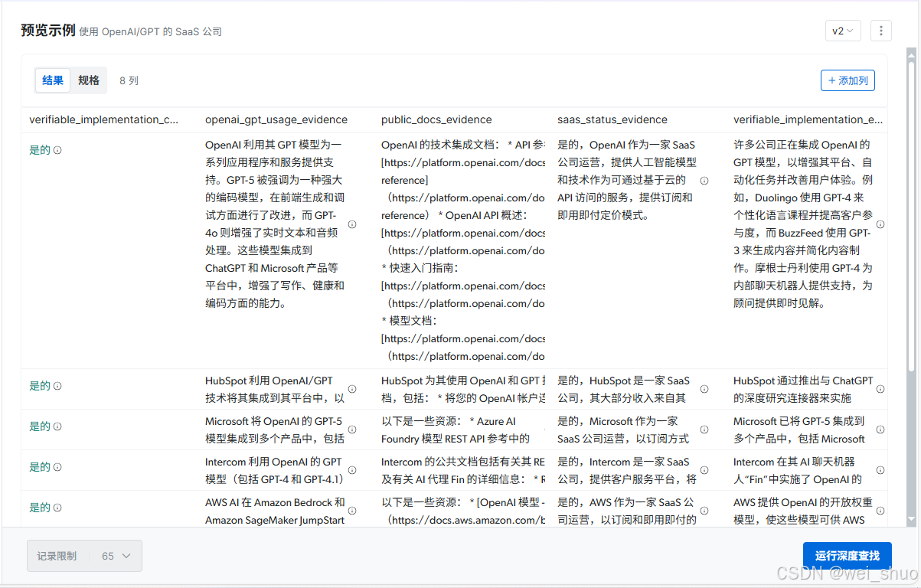Click 是的 value in the Microsoft row
The width and height of the screenshot is (921, 588).
pyautogui.click(x=40, y=426)
